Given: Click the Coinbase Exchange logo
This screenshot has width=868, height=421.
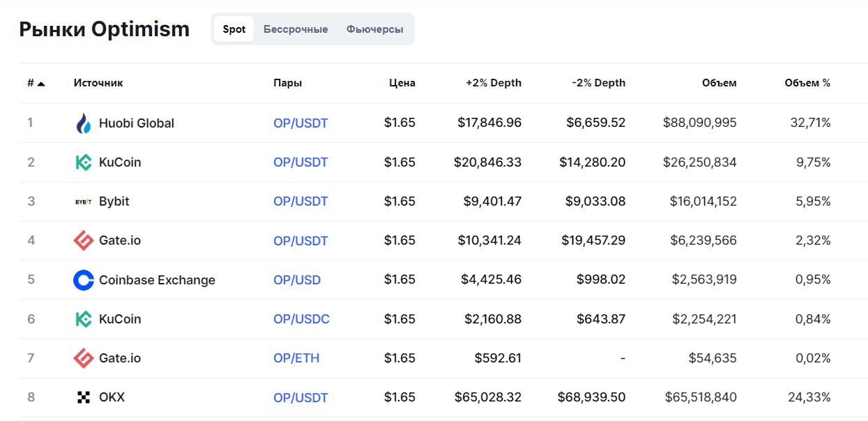Looking at the screenshot, I should pyautogui.click(x=84, y=280).
